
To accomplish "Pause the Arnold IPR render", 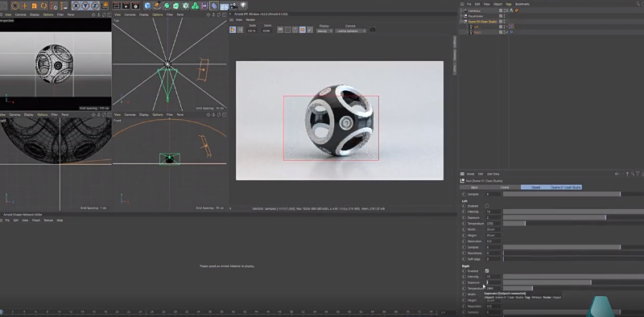I will pyautogui.click(x=240, y=30).
